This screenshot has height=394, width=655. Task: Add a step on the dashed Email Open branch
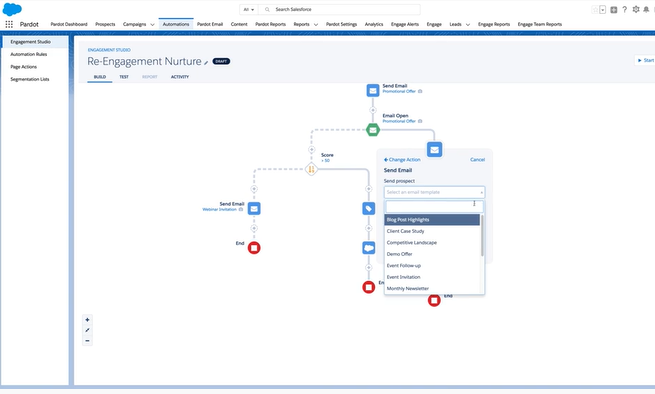pyautogui.click(x=311, y=150)
